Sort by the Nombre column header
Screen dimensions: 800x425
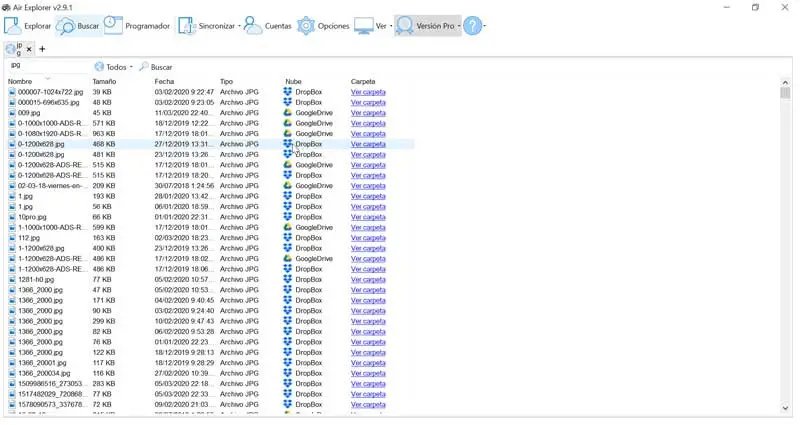click(x=20, y=82)
